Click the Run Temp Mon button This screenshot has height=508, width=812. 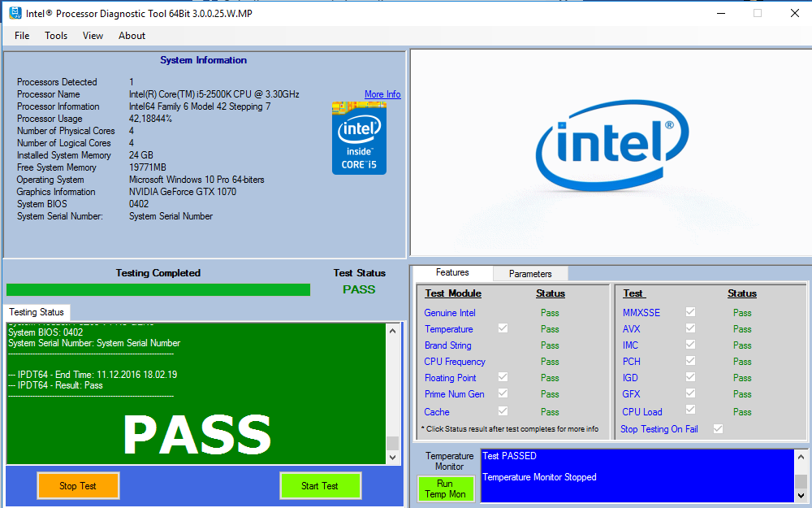tap(445, 488)
